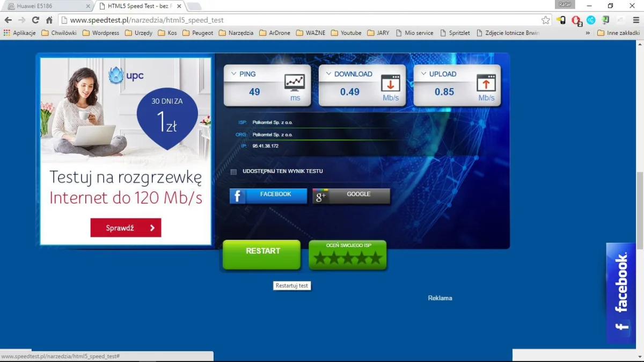Open a new tab button
Viewport: 644px width, 362px height.
[194, 6]
